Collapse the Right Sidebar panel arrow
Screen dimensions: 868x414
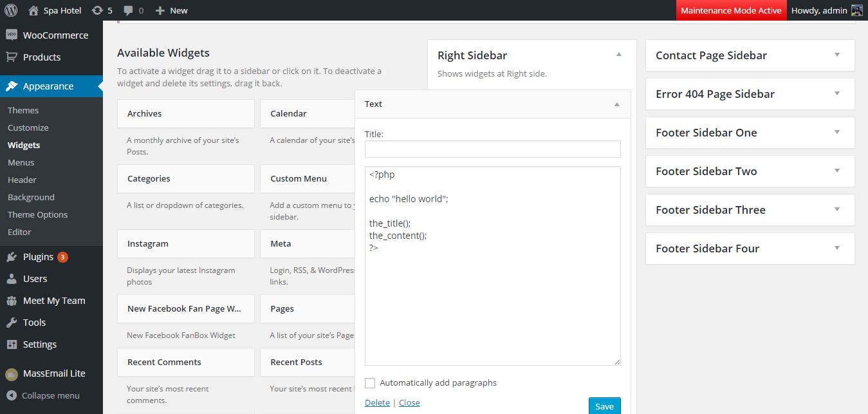tap(618, 55)
